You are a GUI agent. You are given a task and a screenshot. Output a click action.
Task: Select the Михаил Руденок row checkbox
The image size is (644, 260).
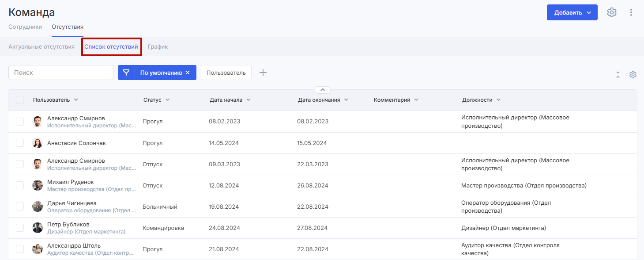coord(20,185)
